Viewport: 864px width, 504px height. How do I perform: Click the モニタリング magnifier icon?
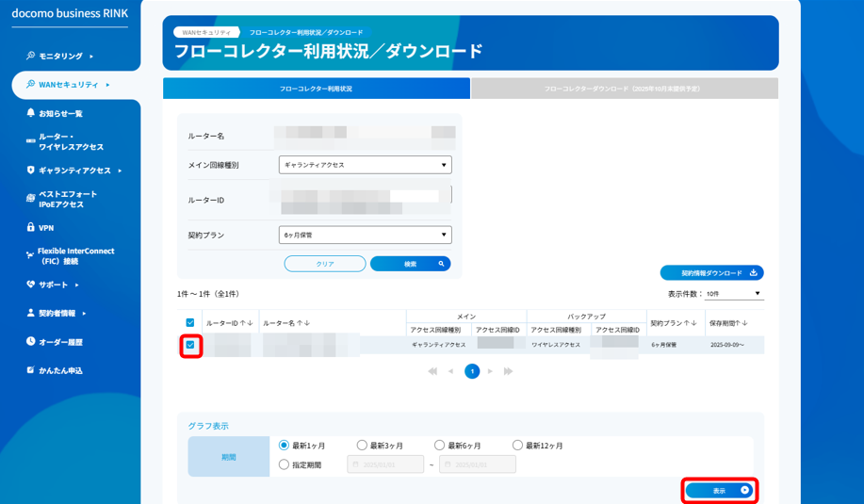30,56
